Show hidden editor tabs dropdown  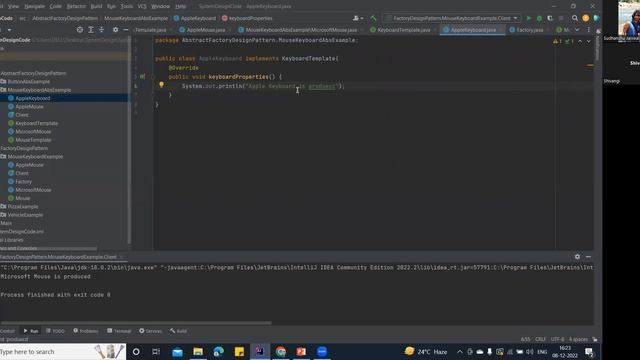577,30
